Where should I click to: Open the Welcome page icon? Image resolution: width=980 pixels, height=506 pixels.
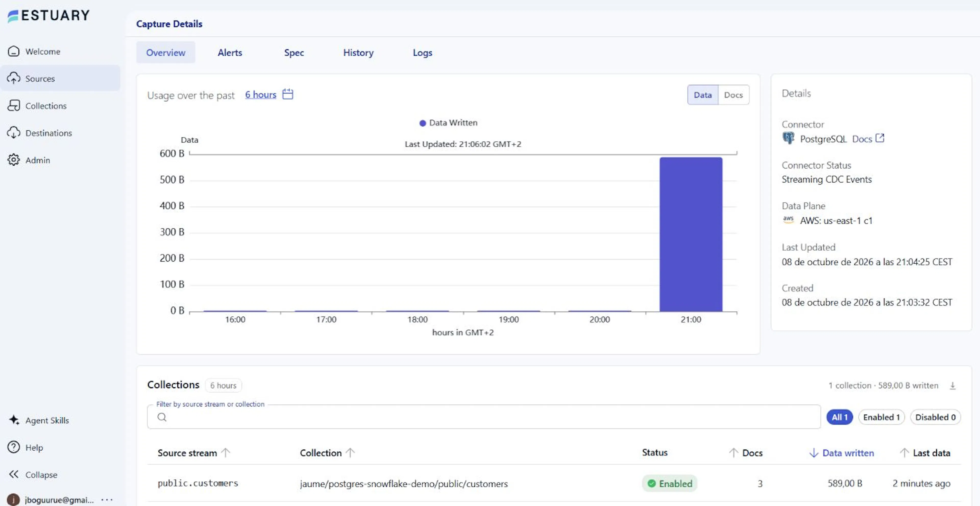14,51
